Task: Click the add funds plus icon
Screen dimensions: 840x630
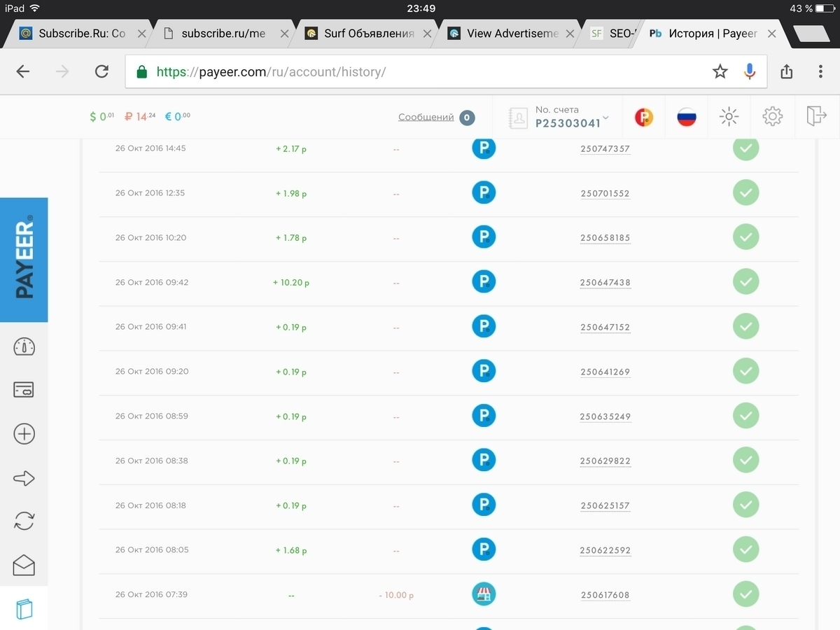Action: coord(24,434)
